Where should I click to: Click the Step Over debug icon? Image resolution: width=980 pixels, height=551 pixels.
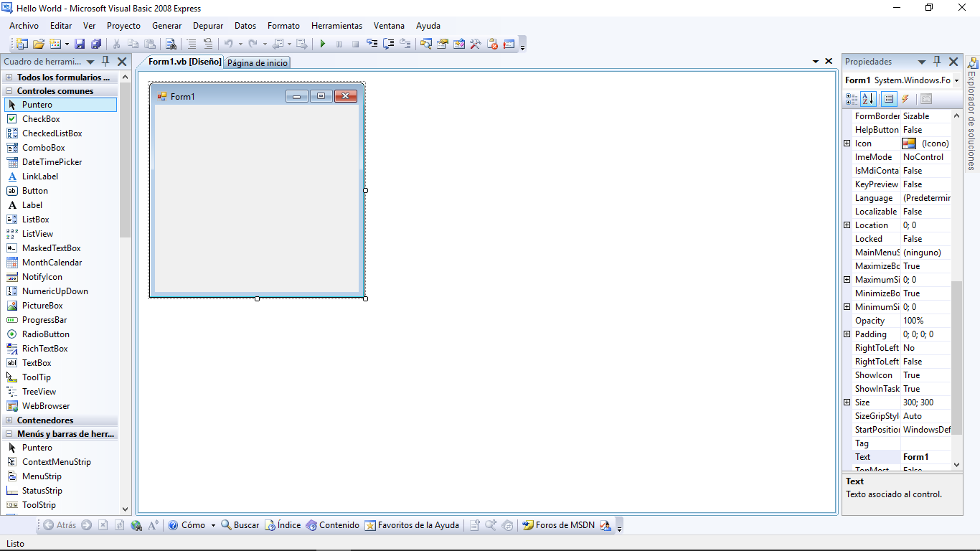click(x=389, y=44)
